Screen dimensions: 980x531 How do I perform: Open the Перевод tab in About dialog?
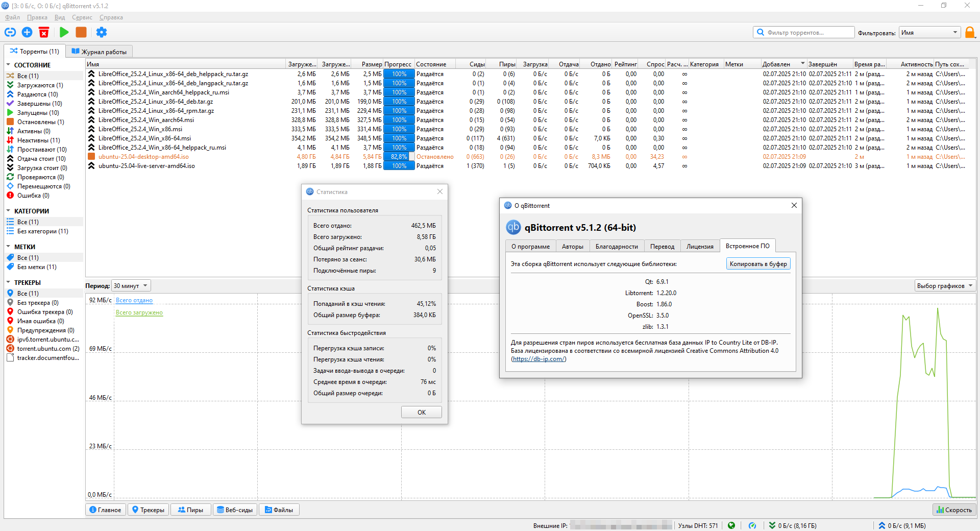tap(662, 246)
